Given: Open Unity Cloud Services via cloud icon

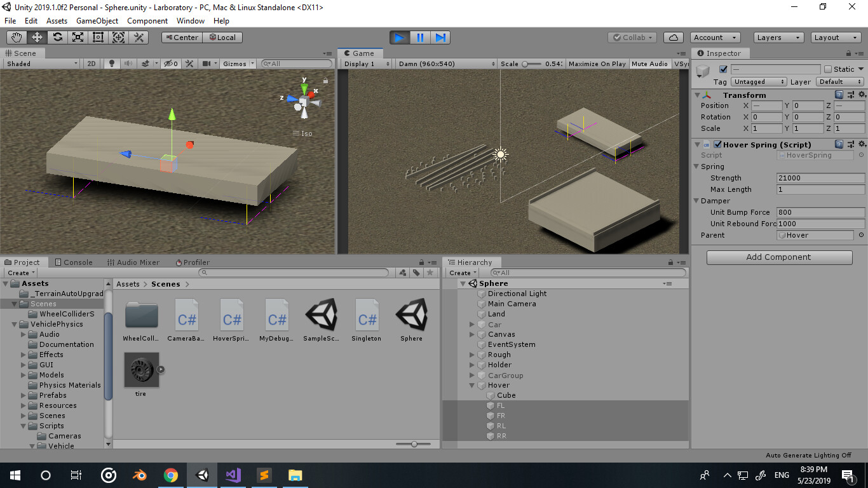Looking at the screenshot, I should tap(673, 37).
